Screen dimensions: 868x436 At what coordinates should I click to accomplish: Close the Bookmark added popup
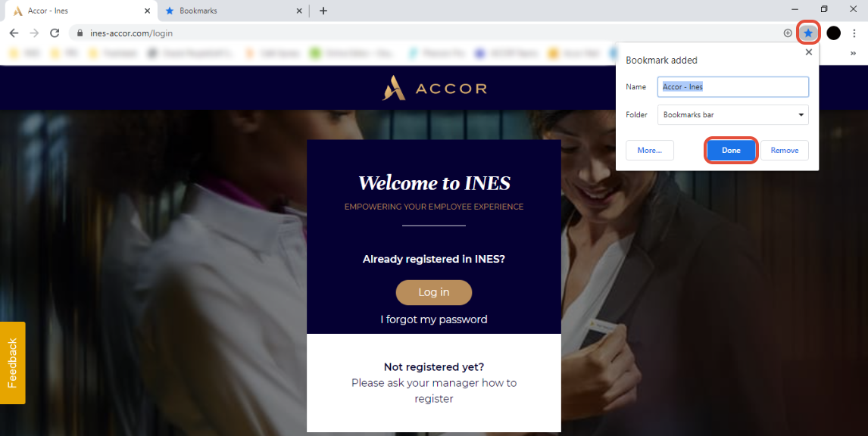(808, 52)
